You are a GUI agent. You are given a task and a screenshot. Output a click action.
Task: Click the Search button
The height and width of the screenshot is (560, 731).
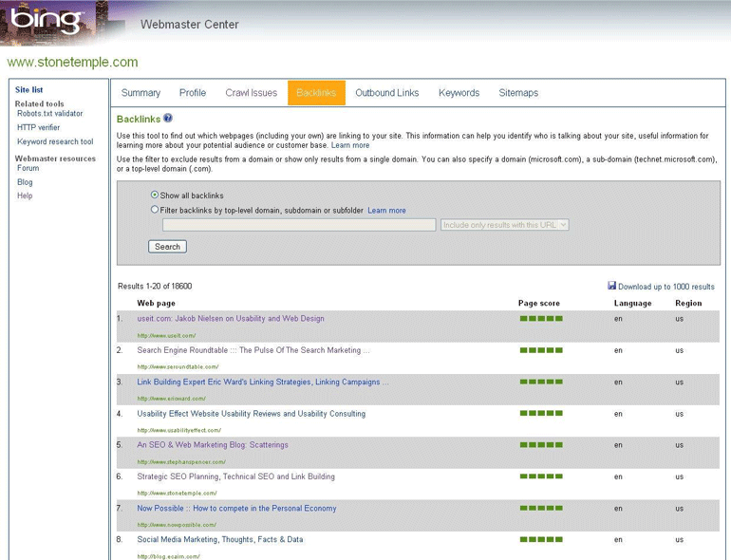[167, 247]
